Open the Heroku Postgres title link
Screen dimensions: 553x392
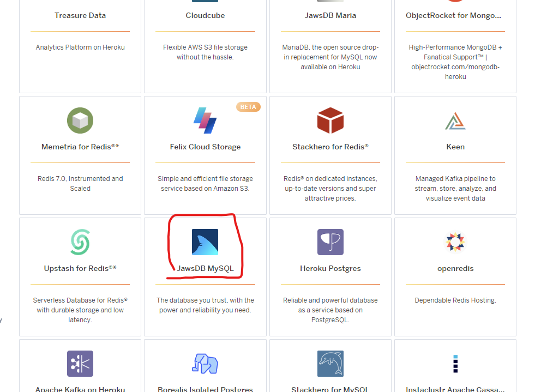[x=330, y=269]
